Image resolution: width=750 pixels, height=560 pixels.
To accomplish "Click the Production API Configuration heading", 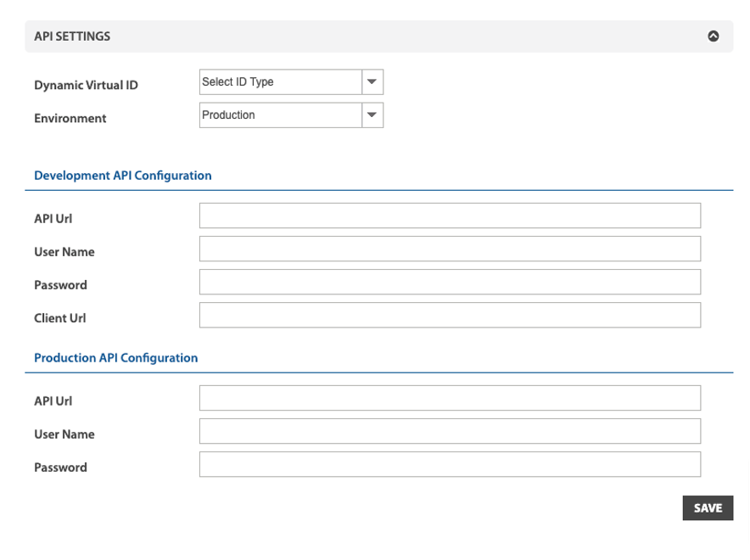I will click(x=115, y=358).
